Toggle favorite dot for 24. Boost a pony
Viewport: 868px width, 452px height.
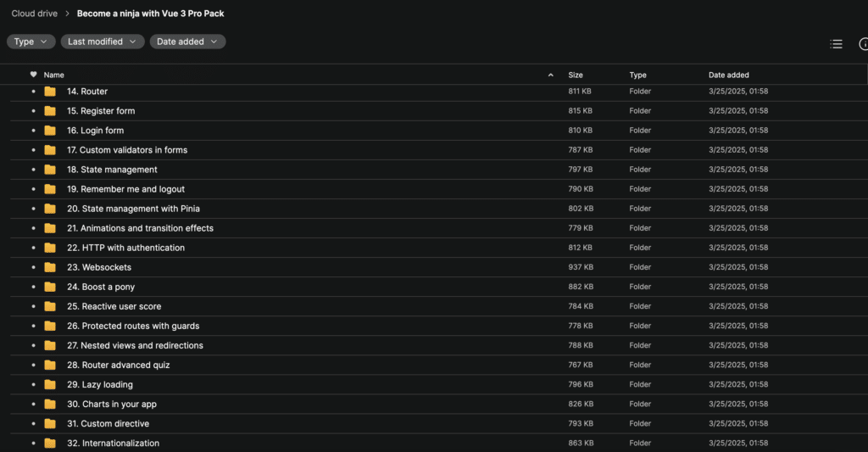33,287
